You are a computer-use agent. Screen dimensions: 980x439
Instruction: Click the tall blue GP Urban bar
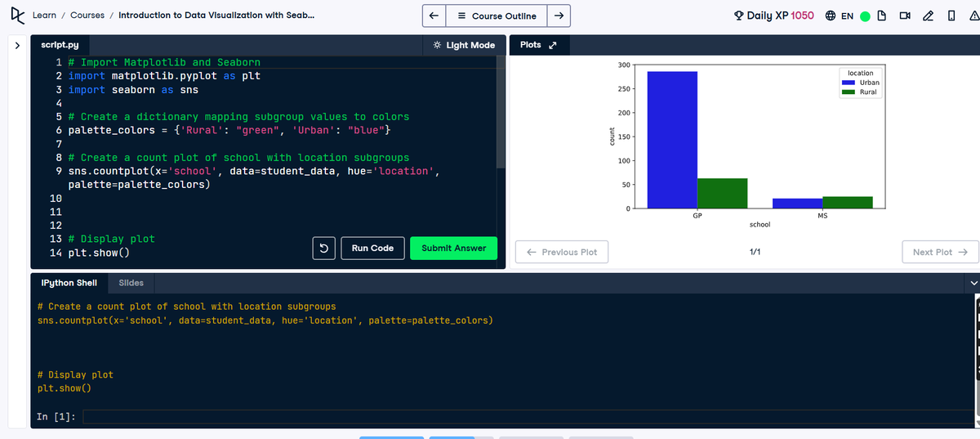pos(672,140)
